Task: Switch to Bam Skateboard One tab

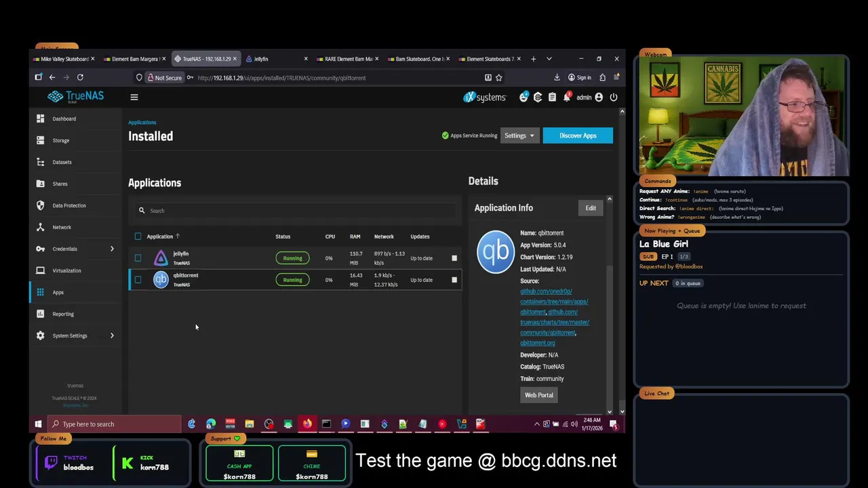Action: click(x=418, y=59)
